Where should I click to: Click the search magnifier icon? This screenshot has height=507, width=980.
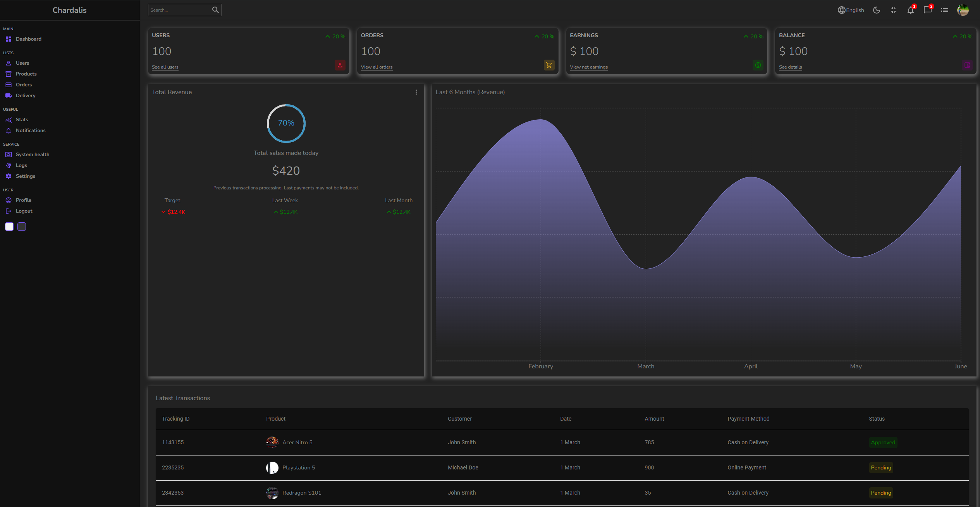click(215, 10)
